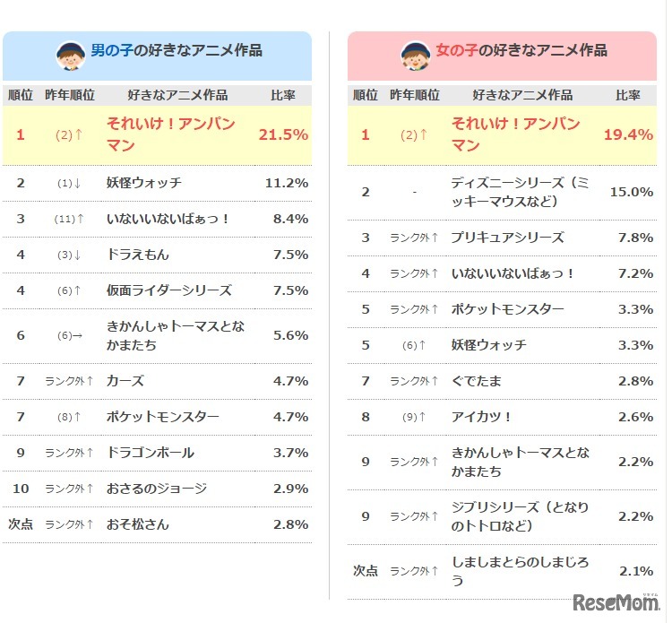
Task: Click the 21.5% ratio in boys' table
Action: pyautogui.click(x=283, y=134)
